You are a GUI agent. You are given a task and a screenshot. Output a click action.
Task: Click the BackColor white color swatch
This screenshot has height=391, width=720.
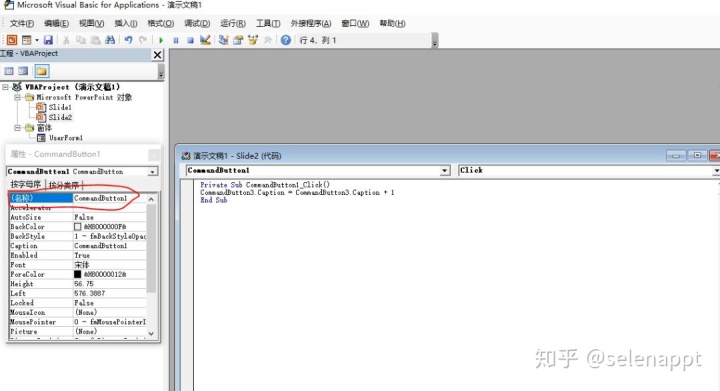coord(78,227)
